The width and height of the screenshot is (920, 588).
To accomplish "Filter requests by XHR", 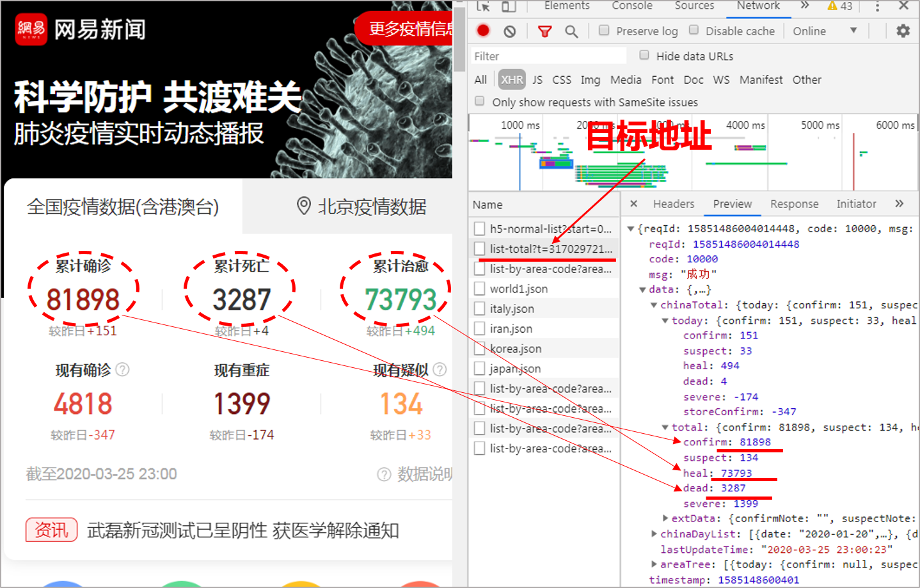I will pyautogui.click(x=512, y=79).
